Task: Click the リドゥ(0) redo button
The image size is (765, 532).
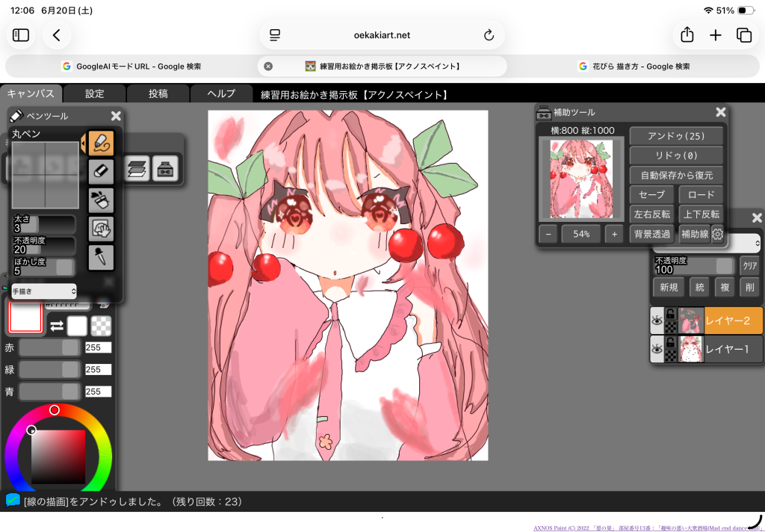Action: 676,155
